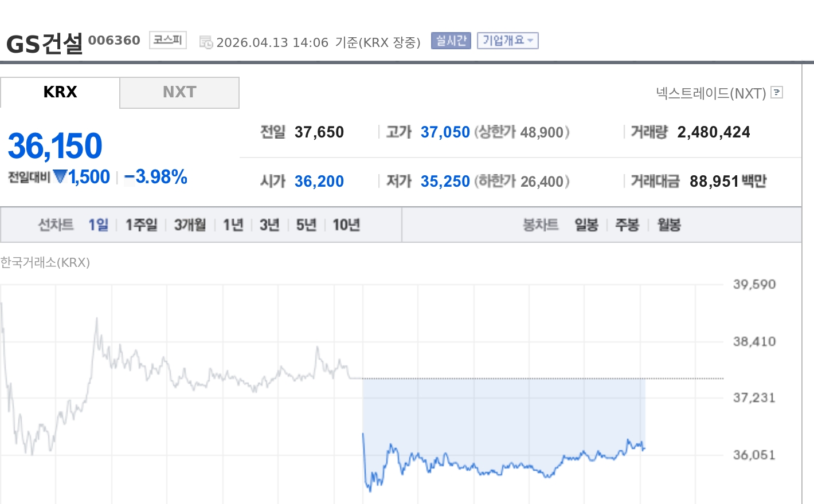The height and width of the screenshot is (504, 814).
Task: Click the blue down-triangle price indicator
Action: point(61,176)
